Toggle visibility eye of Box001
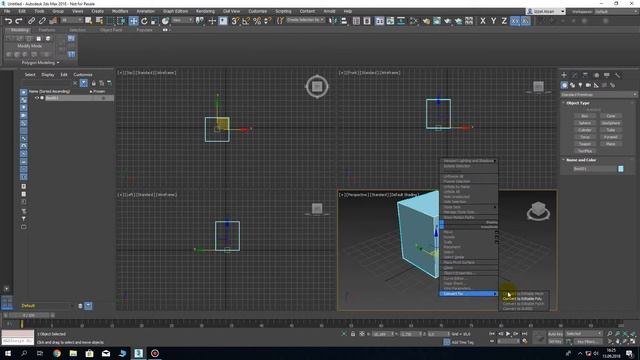 click(x=37, y=98)
